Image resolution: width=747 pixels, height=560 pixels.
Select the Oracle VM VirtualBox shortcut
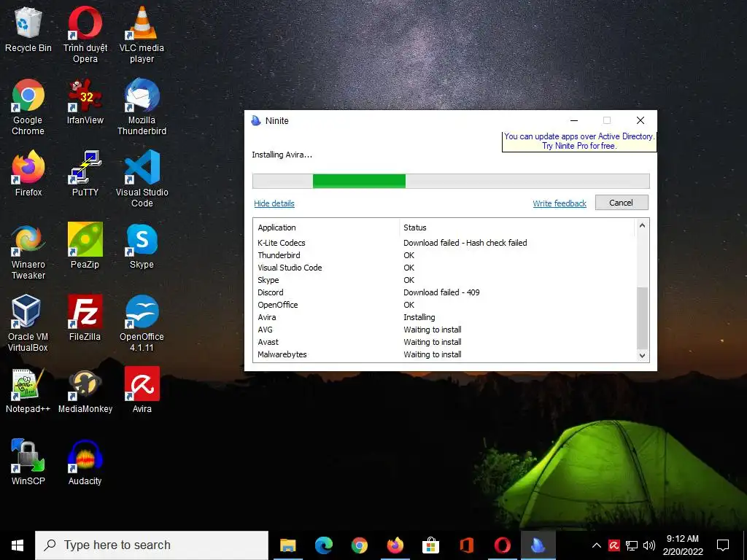click(28, 323)
